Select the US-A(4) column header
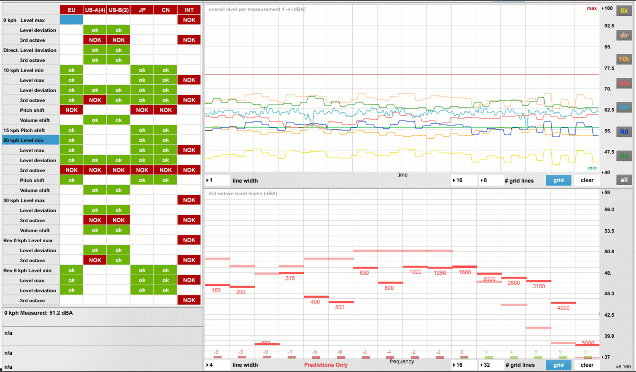 95,10
